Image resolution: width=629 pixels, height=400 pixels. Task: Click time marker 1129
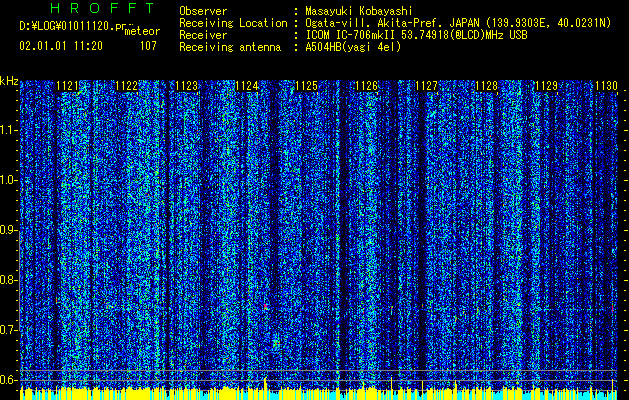547,86
